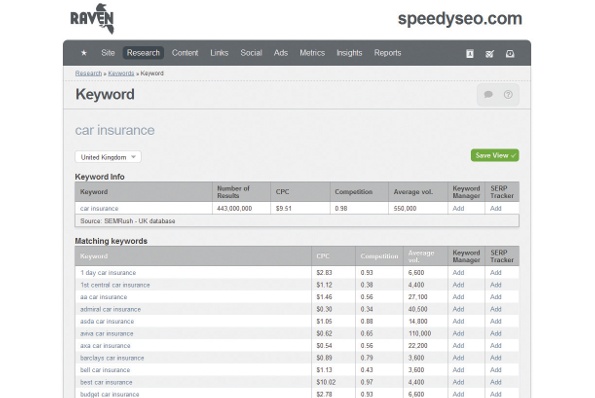Open the barclays car insurance keyword

coord(112,358)
